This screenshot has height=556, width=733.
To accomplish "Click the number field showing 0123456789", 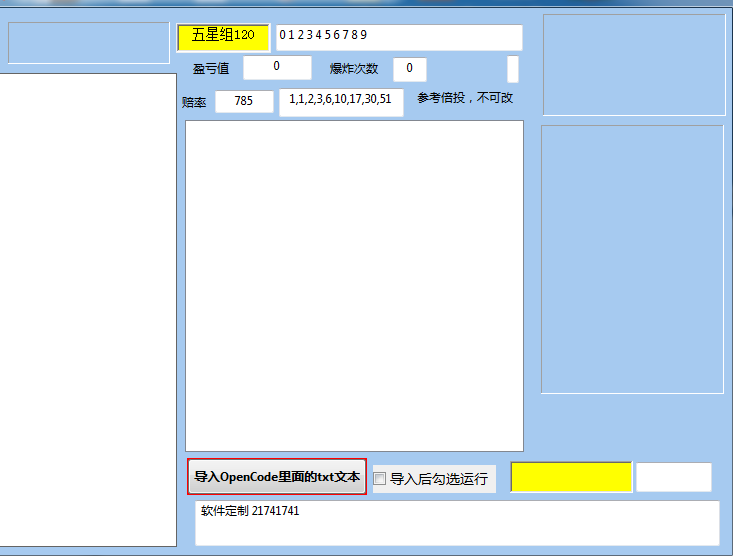I will pyautogui.click(x=399, y=37).
